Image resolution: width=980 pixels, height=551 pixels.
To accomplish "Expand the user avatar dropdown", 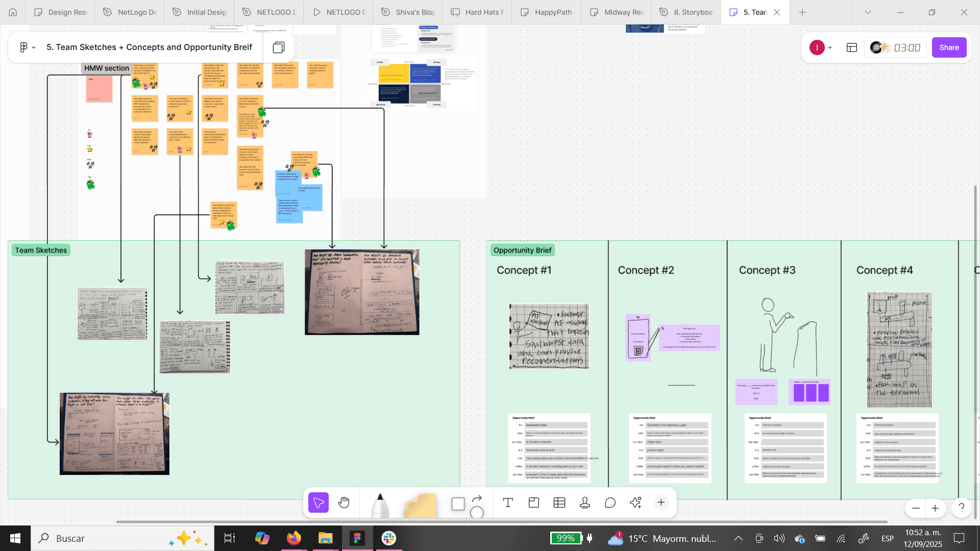I will (830, 47).
